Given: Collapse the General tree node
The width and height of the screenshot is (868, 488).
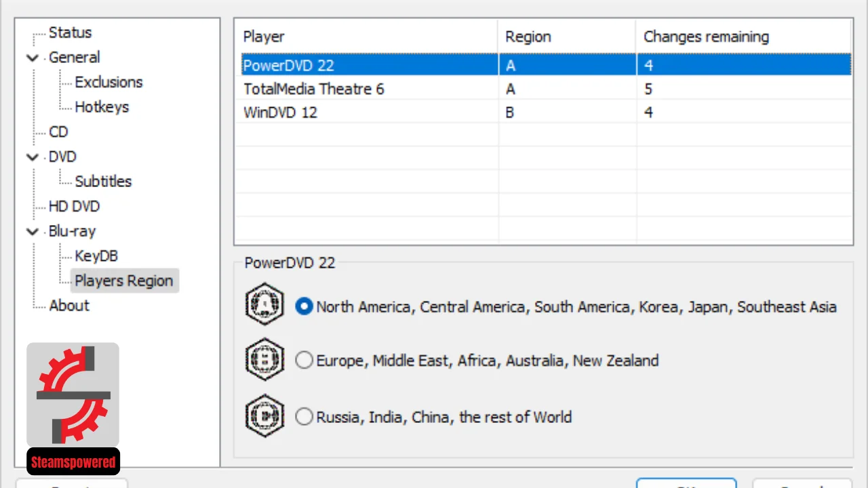Looking at the screenshot, I should 33,58.
